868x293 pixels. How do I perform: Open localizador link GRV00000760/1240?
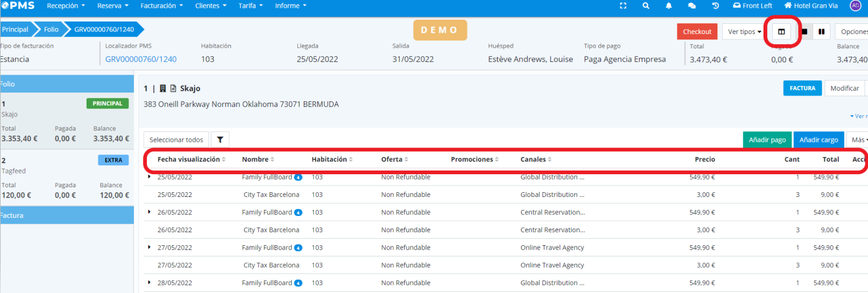point(141,59)
